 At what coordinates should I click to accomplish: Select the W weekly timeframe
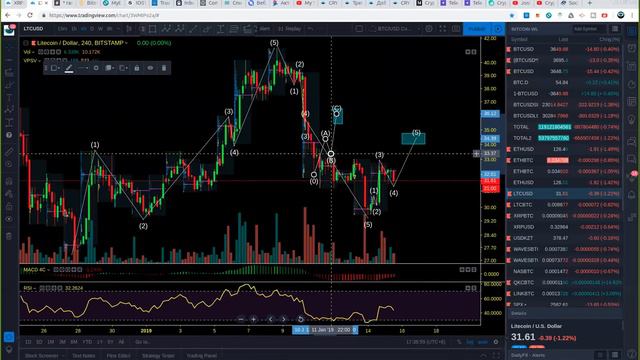pyautogui.click(x=100, y=29)
